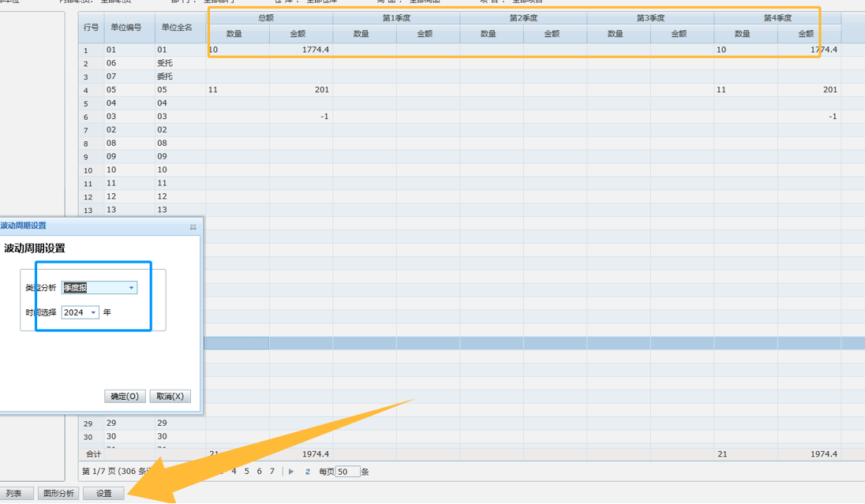
Task: Click the 设置 button at bottom
Action: pyautogui.click(x=104, y=494)
